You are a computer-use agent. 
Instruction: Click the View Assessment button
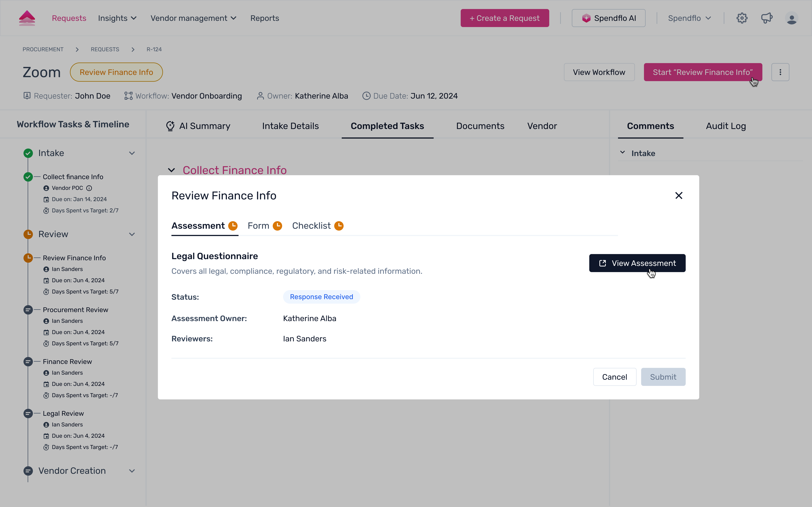tap(637, 263)
